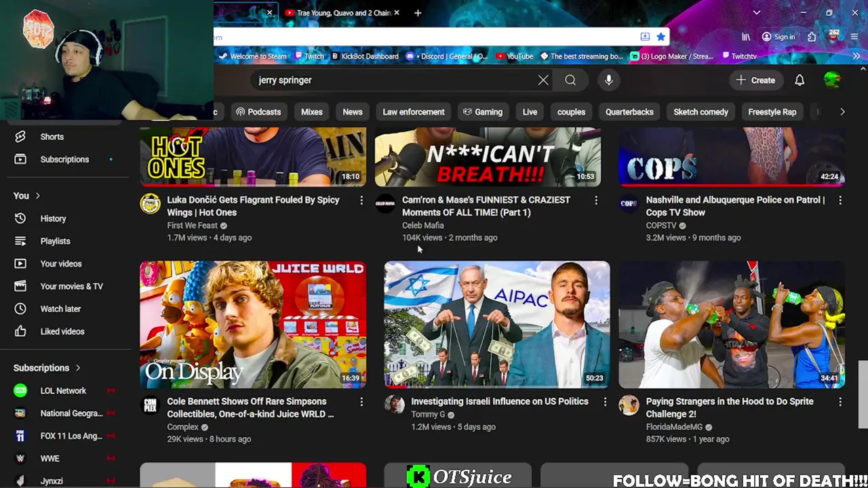Open Jynxzi subscription channel
868x488 pixels.
pos(52,481)
